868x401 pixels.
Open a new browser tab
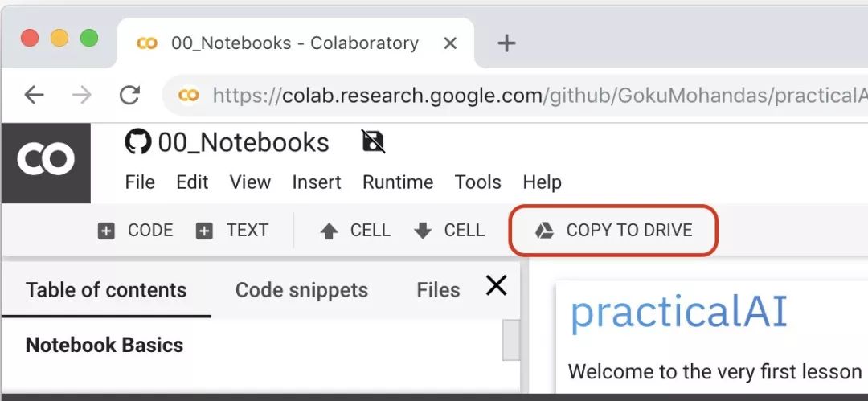pyautogui.click(x=506, y=43)
